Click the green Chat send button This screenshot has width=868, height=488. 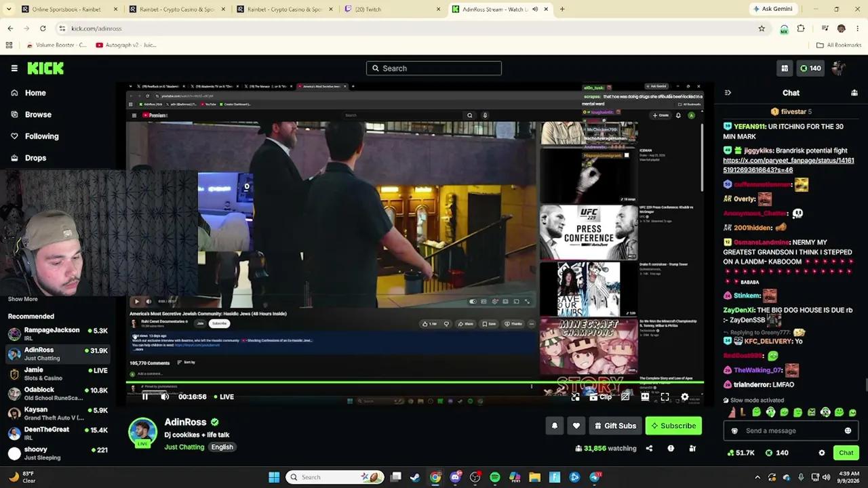tap(846, 453)
